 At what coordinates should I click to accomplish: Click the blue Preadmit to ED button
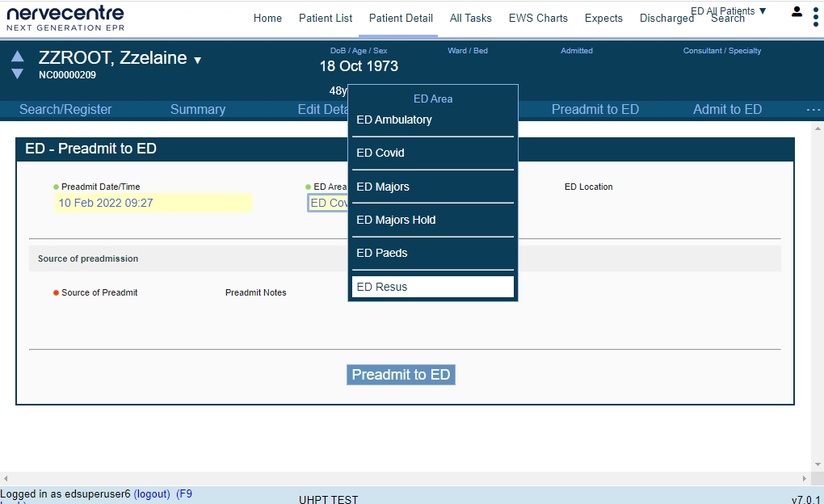401,375
